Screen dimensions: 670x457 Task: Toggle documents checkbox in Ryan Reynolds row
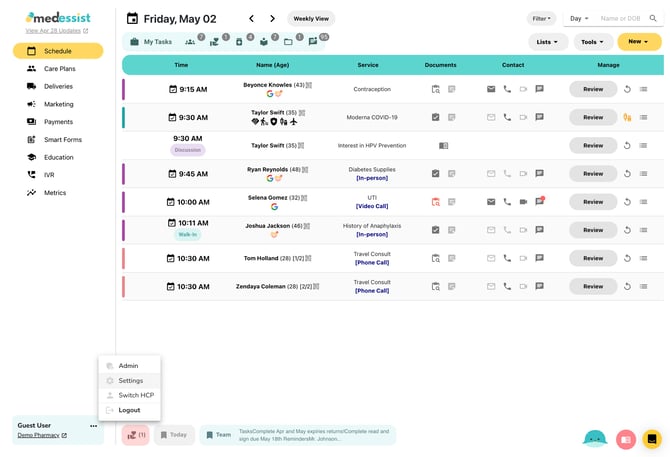435,173
